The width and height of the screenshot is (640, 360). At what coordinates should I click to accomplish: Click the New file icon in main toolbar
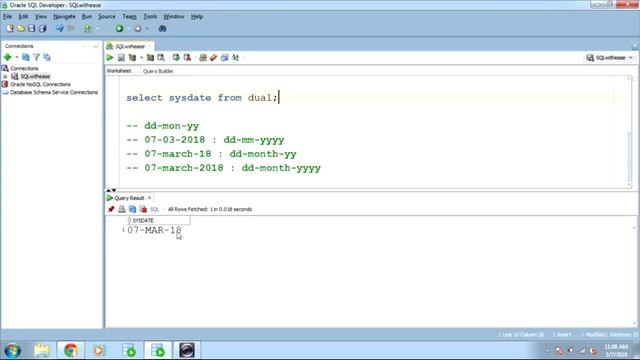[x=10, y=28]
